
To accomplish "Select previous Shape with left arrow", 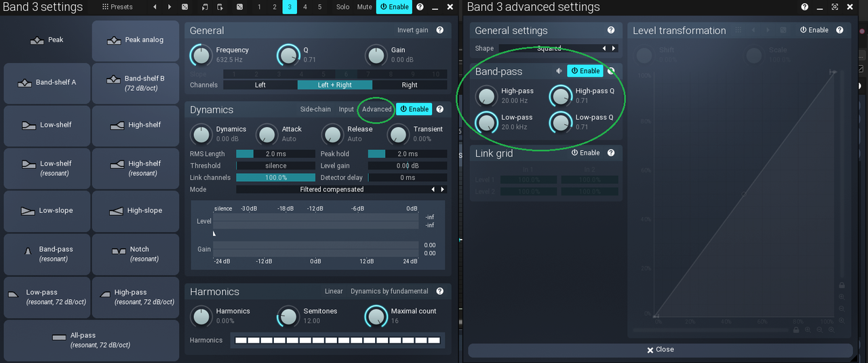I will [x=605, y=48].
